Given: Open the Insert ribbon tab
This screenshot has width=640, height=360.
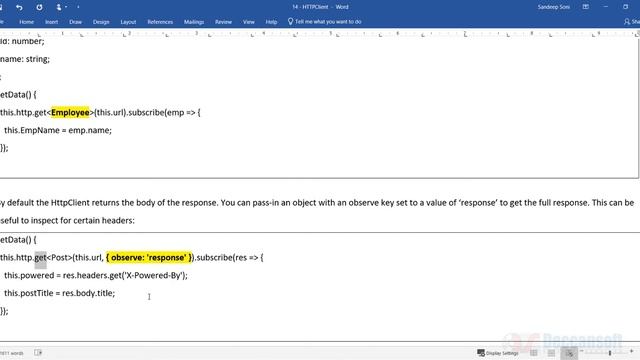Looking at the screenshot, I should click(51, 22).
